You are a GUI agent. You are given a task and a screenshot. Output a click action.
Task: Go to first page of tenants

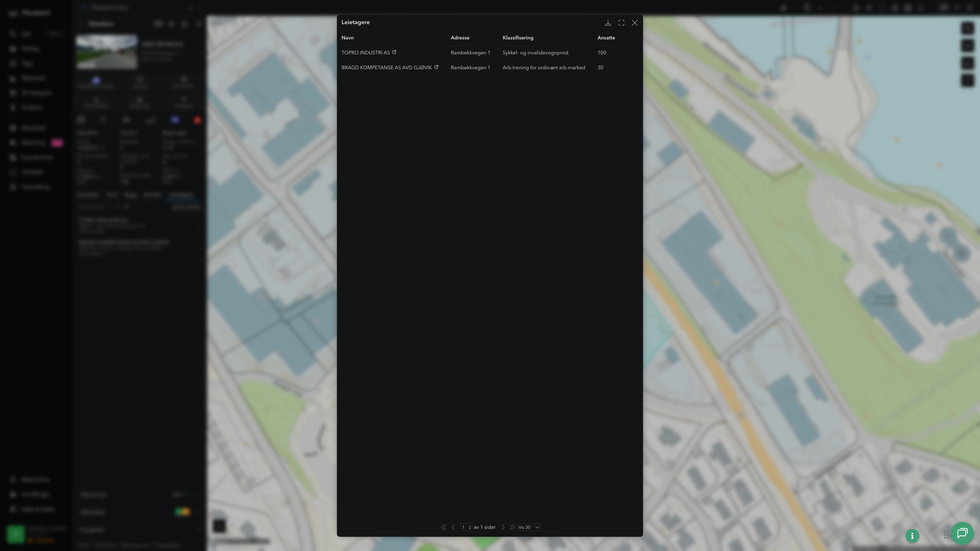pos(444,527)
